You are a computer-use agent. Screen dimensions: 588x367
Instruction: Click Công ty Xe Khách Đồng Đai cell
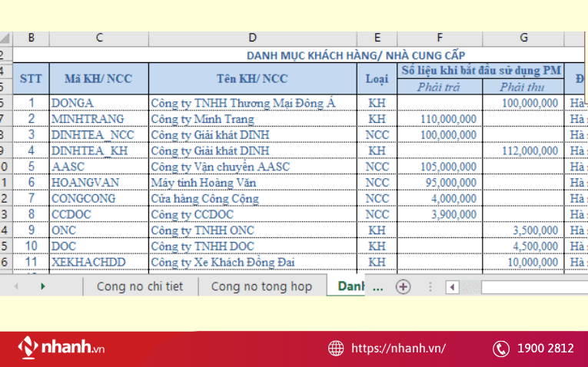(252, 262)
